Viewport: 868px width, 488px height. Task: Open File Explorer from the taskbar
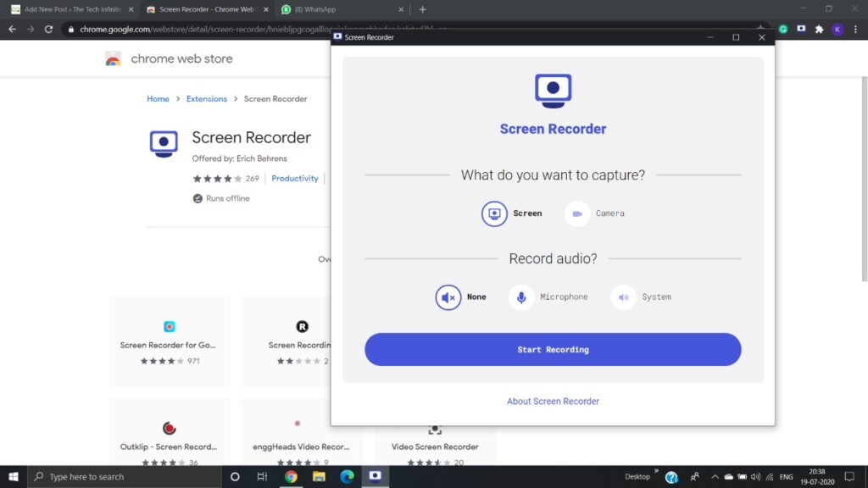coord(319,476)
